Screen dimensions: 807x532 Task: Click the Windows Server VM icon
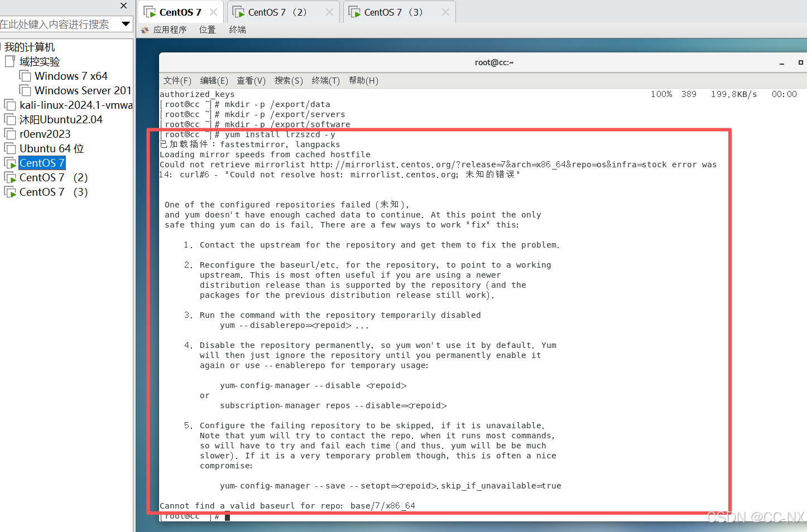tap(25, 90)
